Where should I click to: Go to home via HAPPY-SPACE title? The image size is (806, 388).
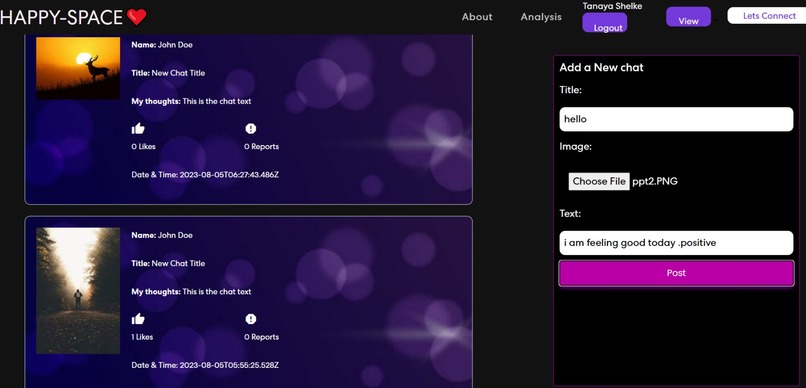(61, 17)
